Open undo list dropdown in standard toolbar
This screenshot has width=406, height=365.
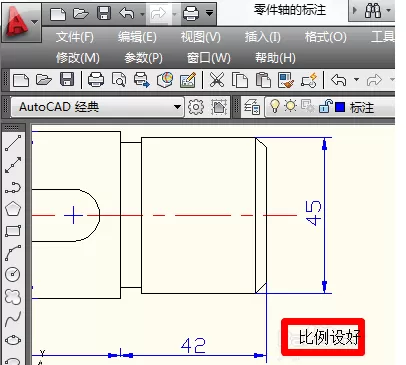[x=356, y=80]
